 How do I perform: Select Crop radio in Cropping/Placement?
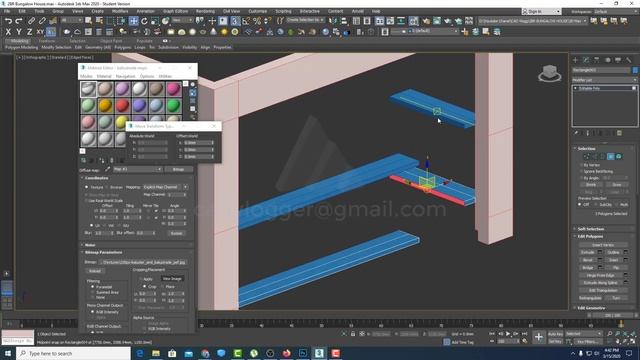point(144,287)
